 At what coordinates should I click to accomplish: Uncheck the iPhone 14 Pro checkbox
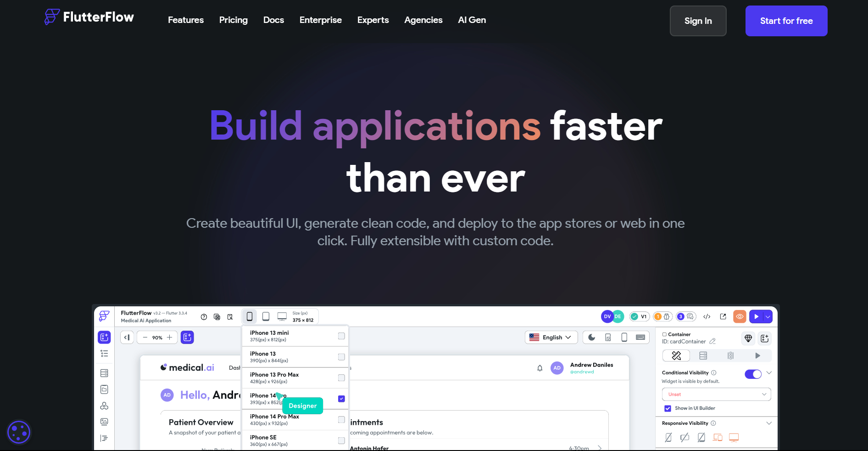coord(341,399)
